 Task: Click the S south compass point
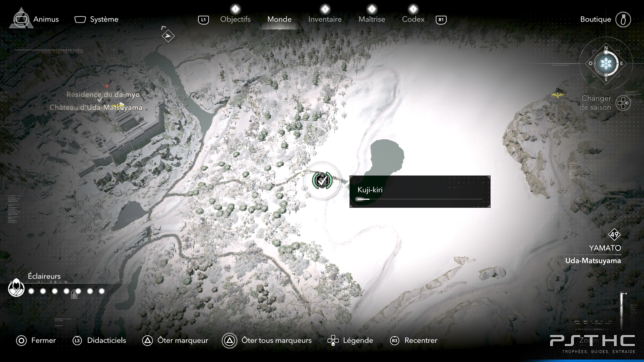[606, 80]
